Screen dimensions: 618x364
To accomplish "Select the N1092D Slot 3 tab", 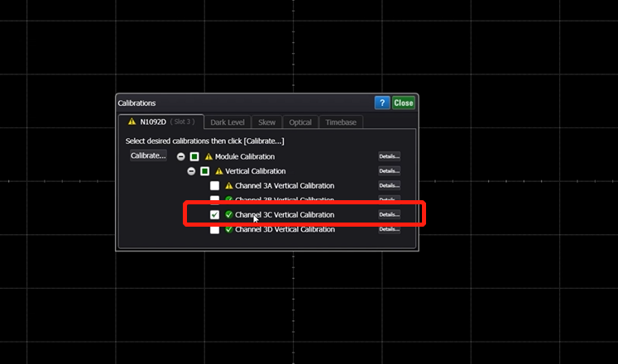I will [x=161, y=122].
